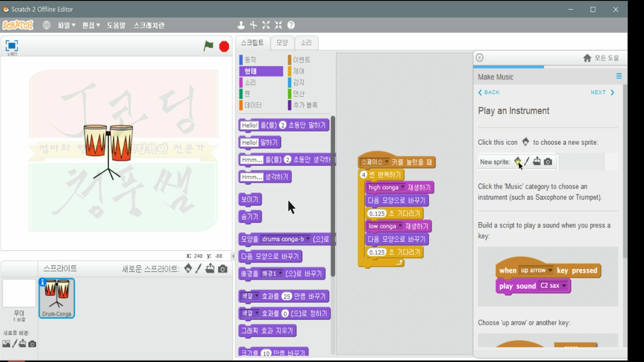Screen dimensions: 644x362
Task: Select the 제어 block category
Action: click(x=309, y=71)
